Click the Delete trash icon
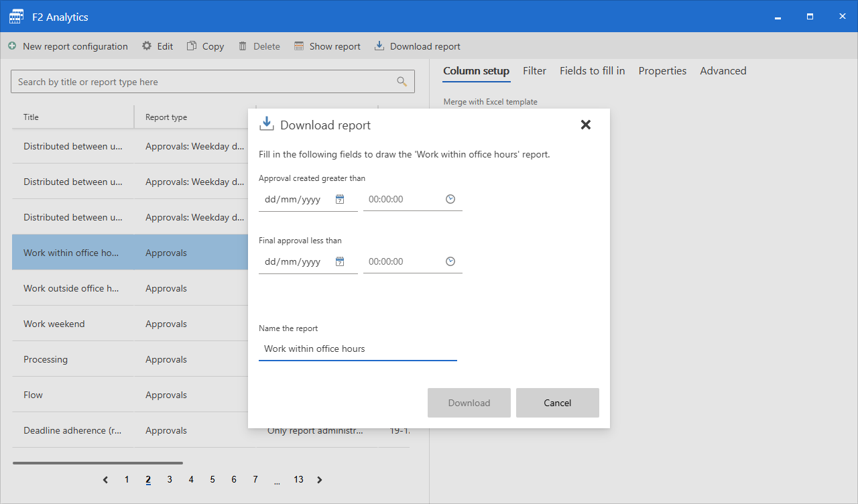The width and height of the screenshot is (858, 504). 243,46
